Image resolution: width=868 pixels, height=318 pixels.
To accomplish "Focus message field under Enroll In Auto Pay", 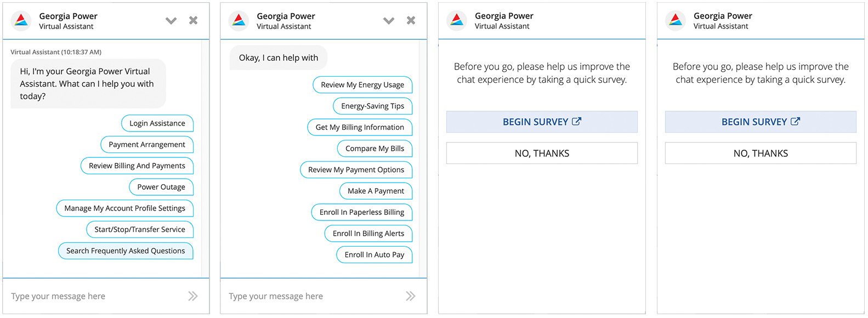I will [x=313, y=296].
